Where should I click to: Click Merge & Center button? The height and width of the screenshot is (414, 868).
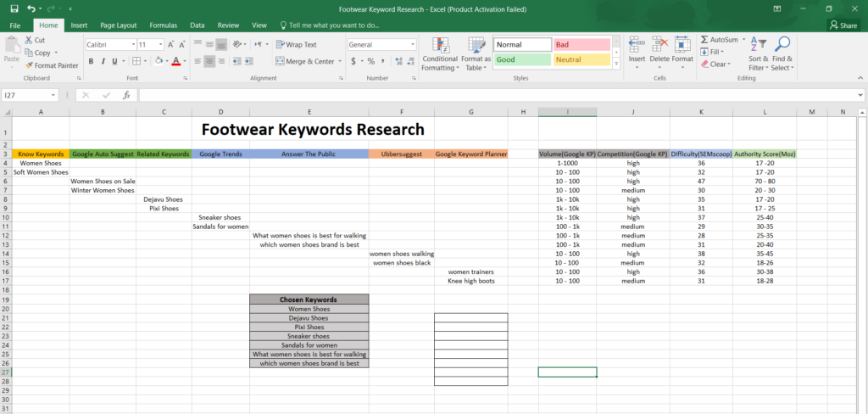[305, 62]
